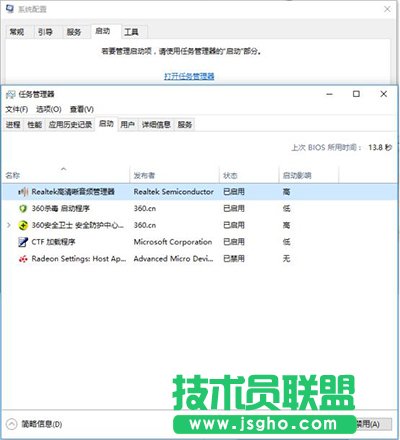
Task: Switch to the 应用历史记录 tab
Action: coord(70,125)
